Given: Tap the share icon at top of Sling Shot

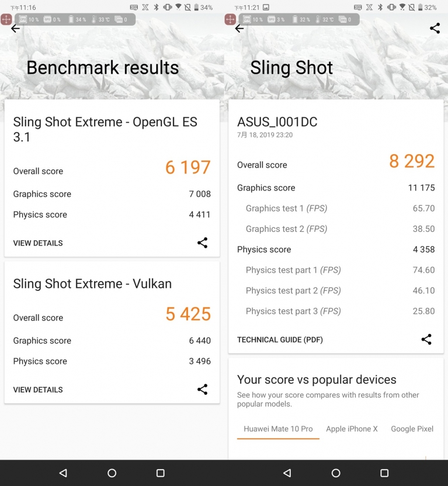Looking at the screenshot, I should [435, 28].
